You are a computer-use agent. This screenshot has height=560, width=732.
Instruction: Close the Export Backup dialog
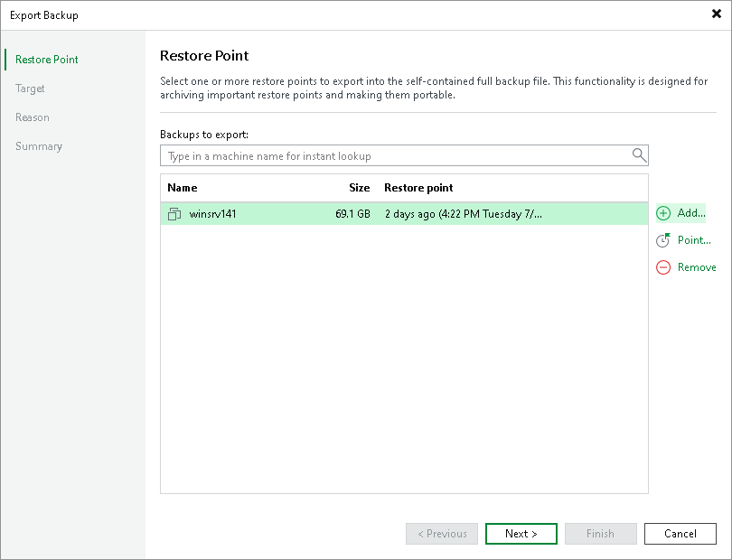[x=716, y=14]
